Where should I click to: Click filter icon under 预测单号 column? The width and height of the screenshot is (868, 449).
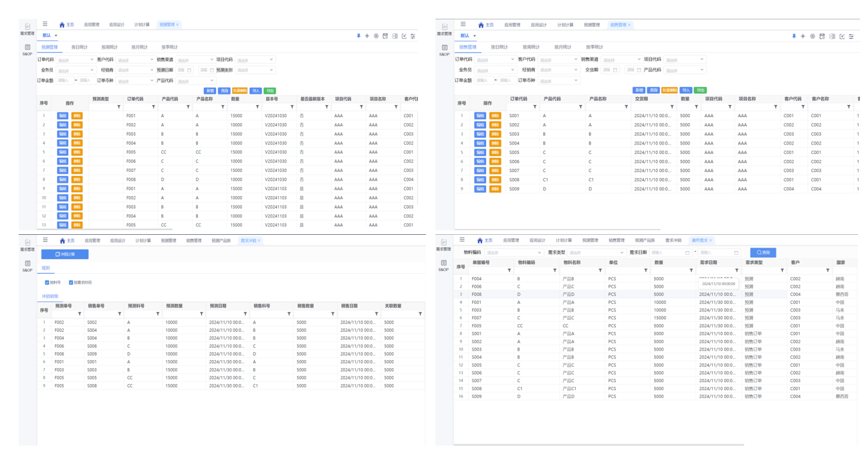point(80,314)
